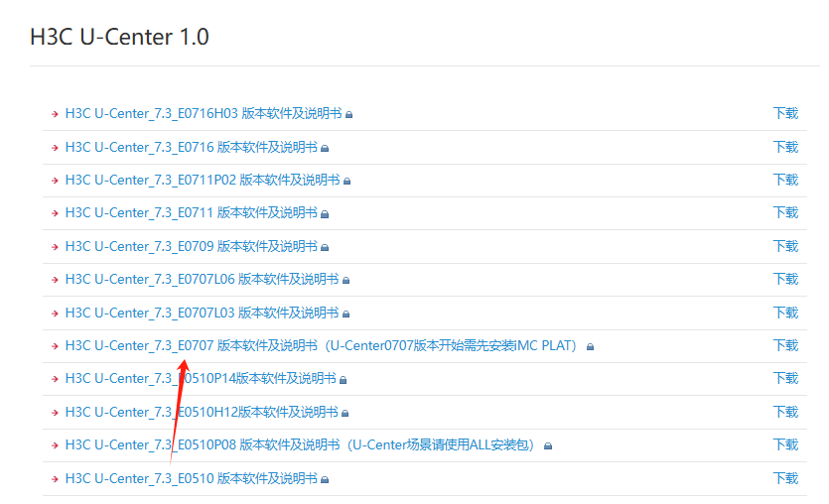Click 下载 for the E0711 row
The width and height of the screenshot is (829, 504).
coord(785,212)
